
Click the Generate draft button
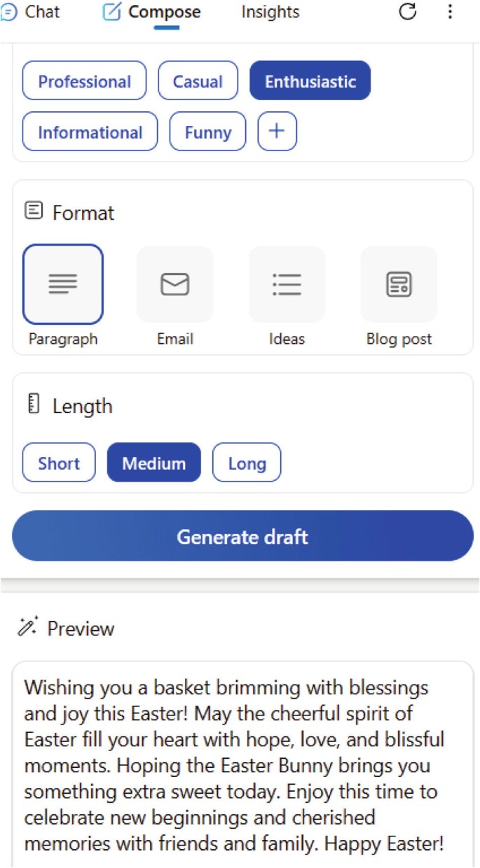pyautogui.click(x=242, y=536)
